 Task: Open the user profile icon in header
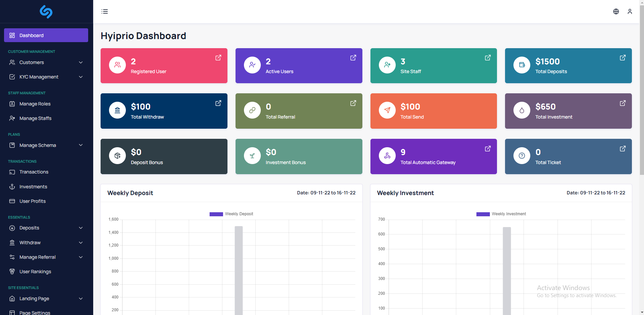pyautogui.click(x=630, y=11)
